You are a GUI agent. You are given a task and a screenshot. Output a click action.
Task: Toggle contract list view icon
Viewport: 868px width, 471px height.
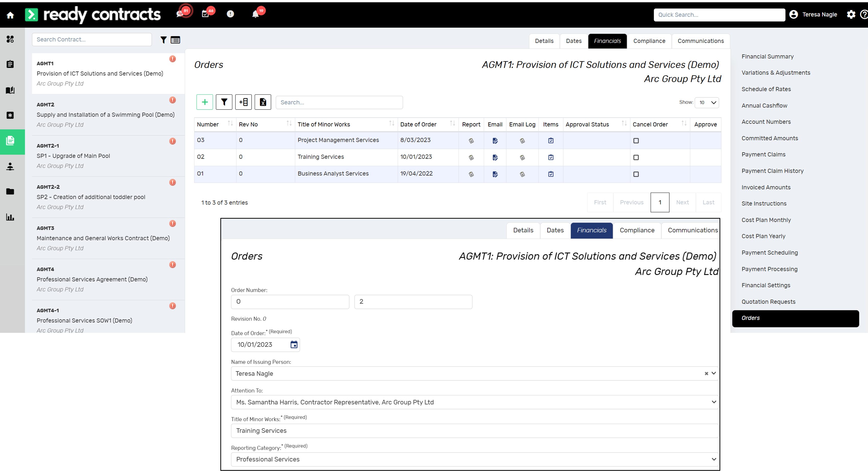tap(175, 40)
